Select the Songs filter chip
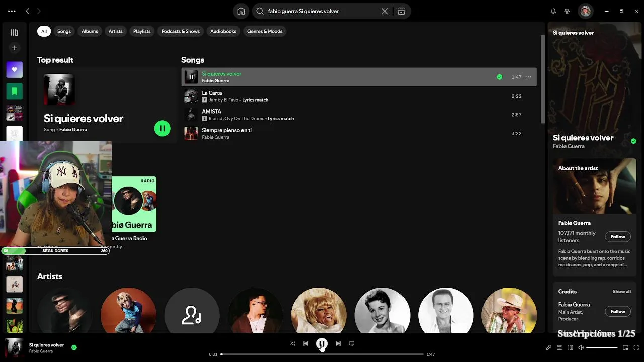The width and height of the screenshot is (644, 362). point(64,31)
